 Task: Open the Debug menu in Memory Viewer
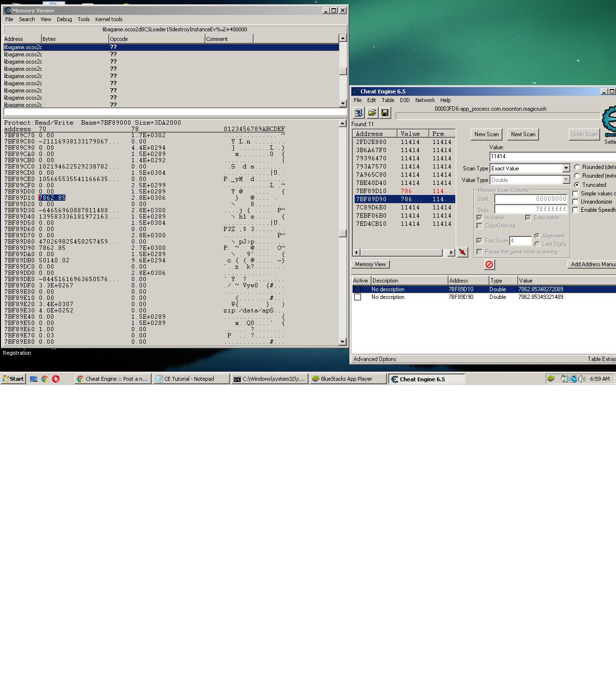(64, 19)
